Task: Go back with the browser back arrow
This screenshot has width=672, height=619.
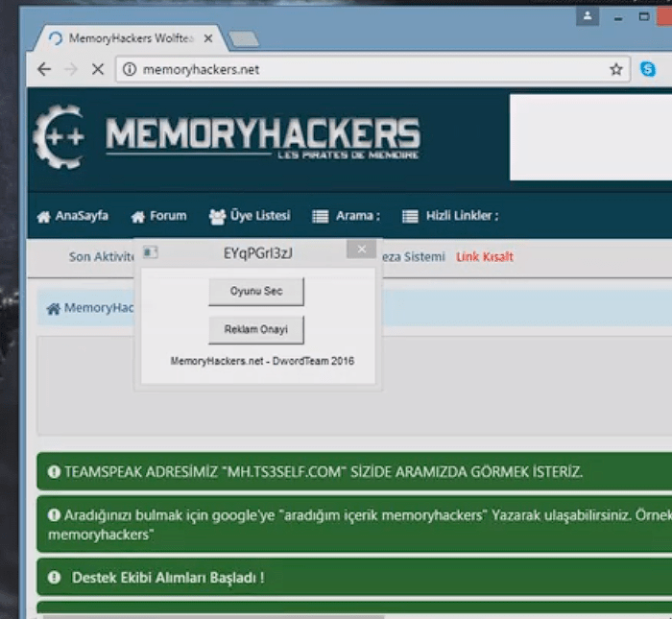Action: [44, 69]
